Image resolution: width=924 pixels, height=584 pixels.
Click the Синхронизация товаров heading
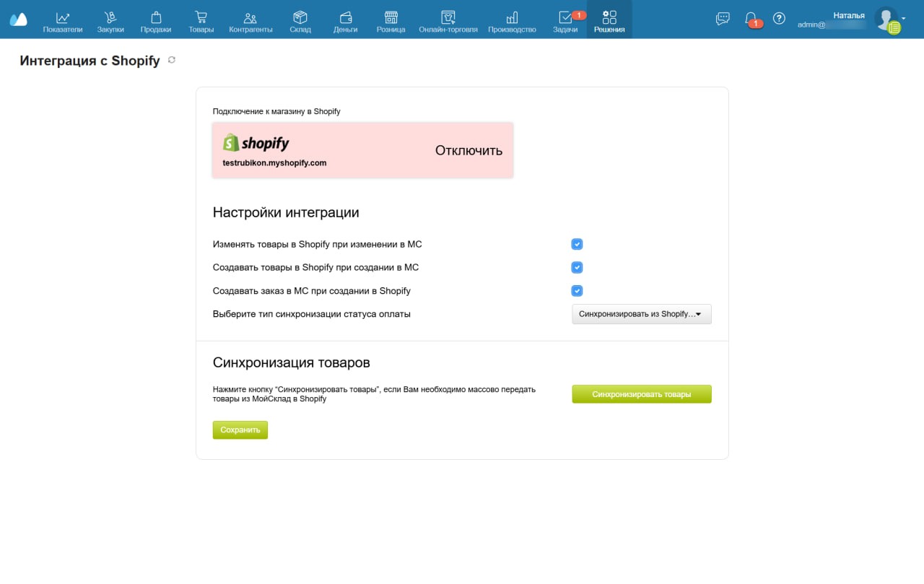[292, 362]
